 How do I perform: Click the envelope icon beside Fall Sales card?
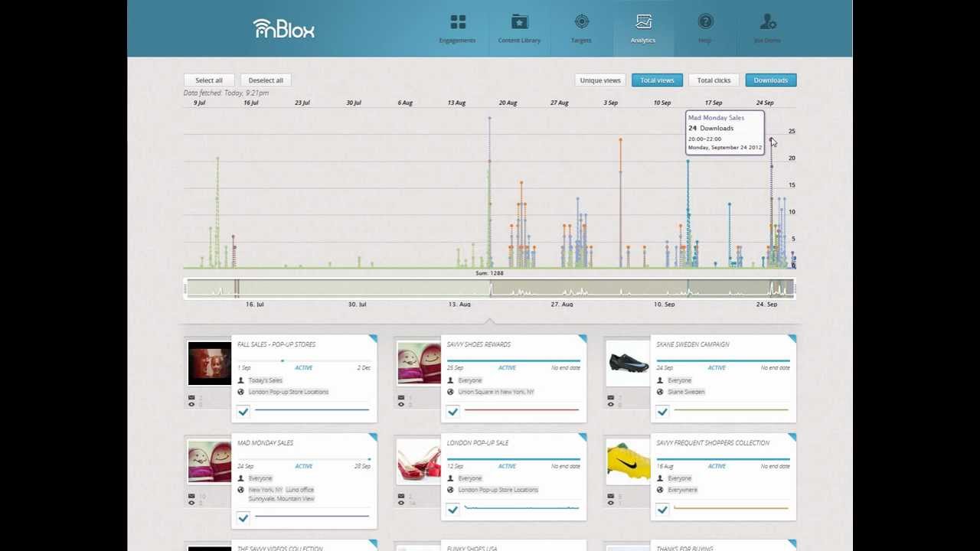[x=191, y=397]
